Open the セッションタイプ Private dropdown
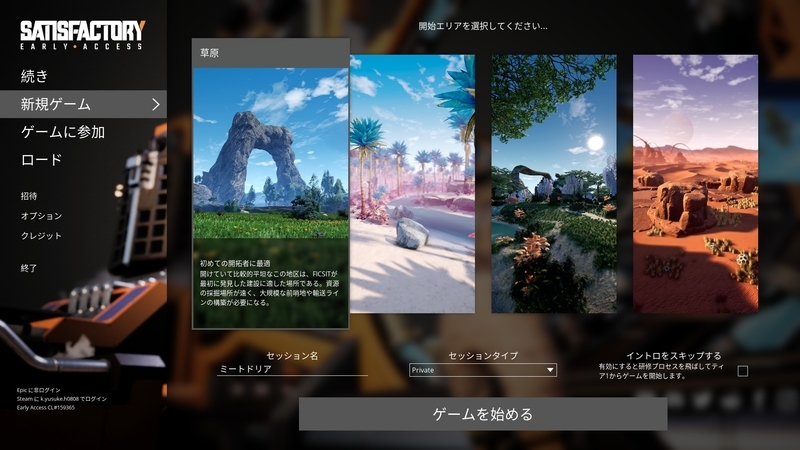The height and width of the screenshot is (450, 800). [483, 370]
